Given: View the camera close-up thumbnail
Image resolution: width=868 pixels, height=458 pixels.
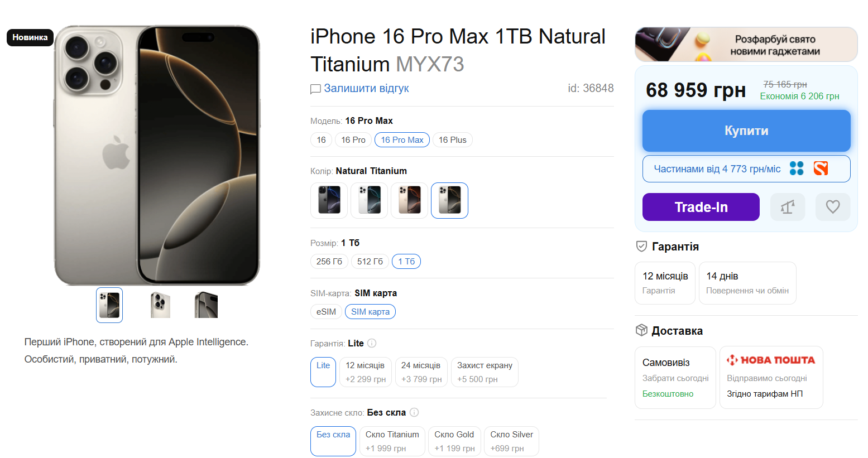Looking at the screenshot, I should pyautogui.click(x=160, y=305).
